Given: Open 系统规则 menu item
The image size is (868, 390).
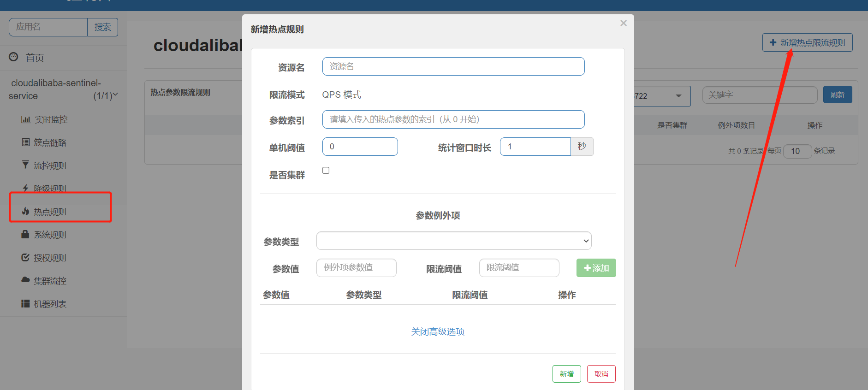Looking at the screenshot, I should click(50, 235).
